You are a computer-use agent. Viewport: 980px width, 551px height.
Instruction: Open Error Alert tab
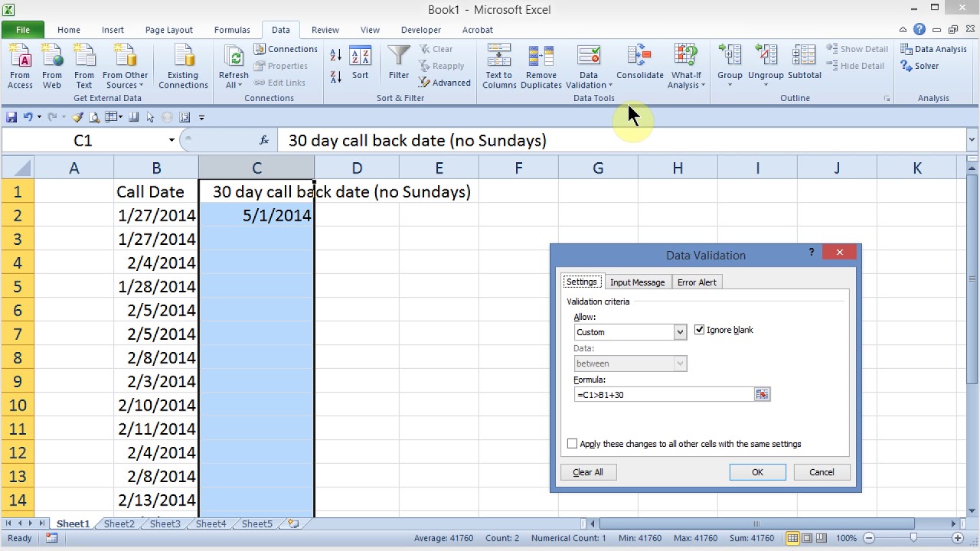[x=697, y=282]
